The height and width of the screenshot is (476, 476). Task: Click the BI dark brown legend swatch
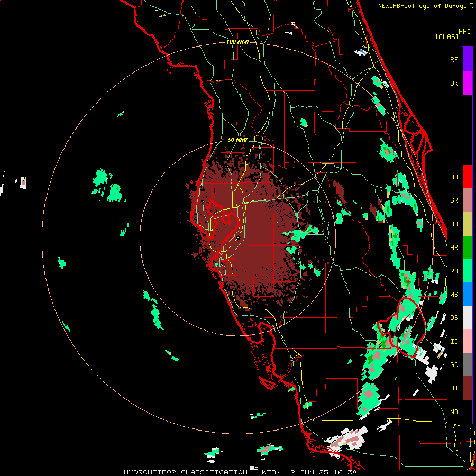pos(467,388)
